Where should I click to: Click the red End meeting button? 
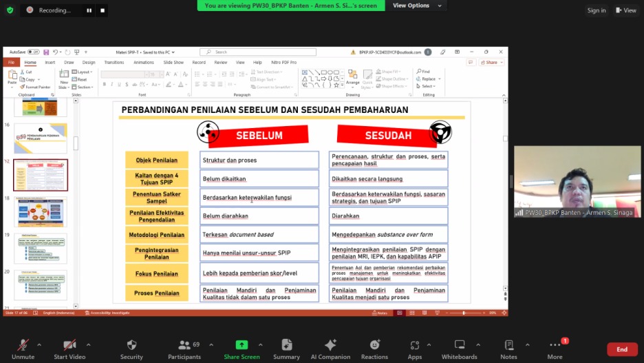621,349
